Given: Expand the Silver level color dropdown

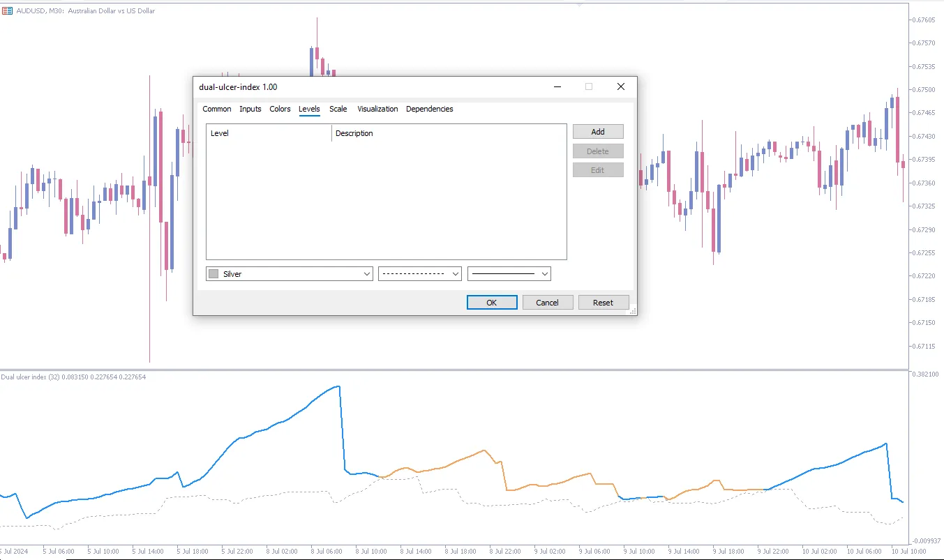Looking at the screenshot, I should tap(367, 274).
